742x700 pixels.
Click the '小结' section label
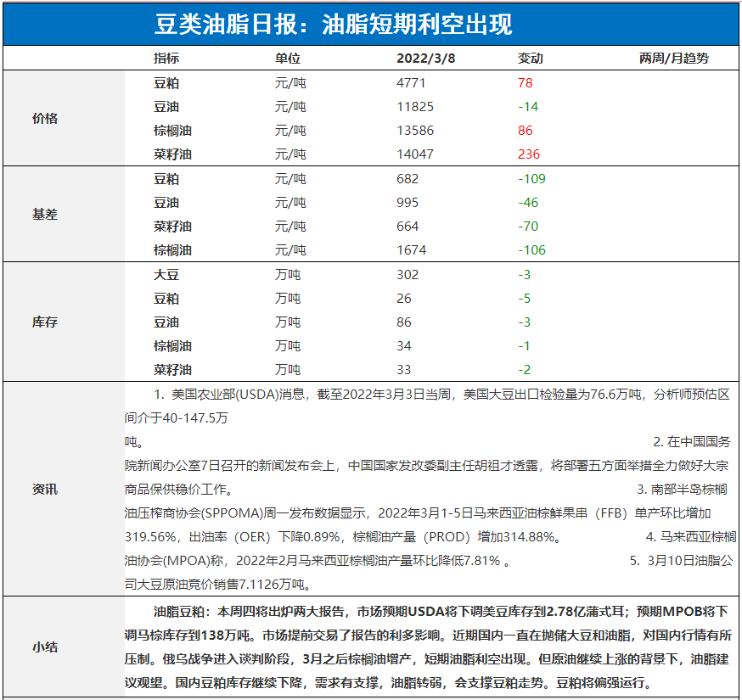tap(45, 647)
